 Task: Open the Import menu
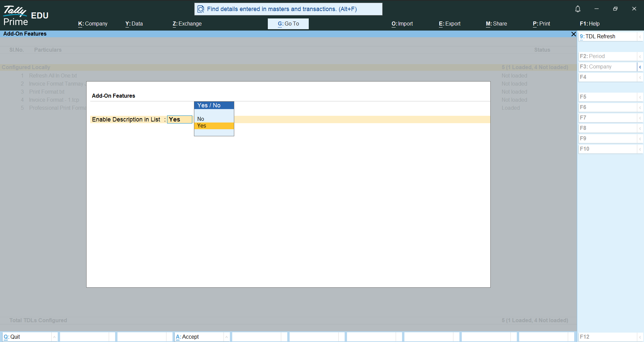pos(402,24)
